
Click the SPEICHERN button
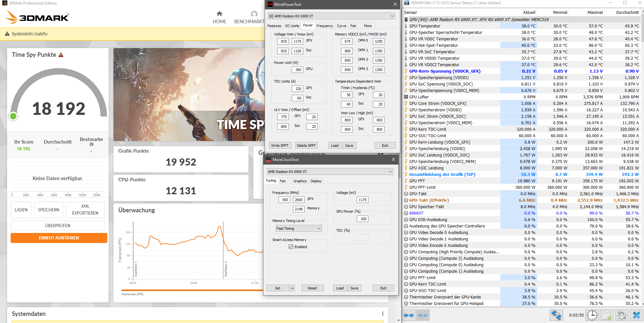pyautogui.click(x=49, y=210)
